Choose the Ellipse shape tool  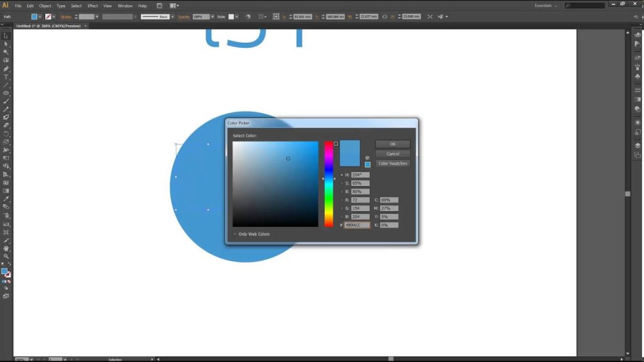[x=6, y=93]
